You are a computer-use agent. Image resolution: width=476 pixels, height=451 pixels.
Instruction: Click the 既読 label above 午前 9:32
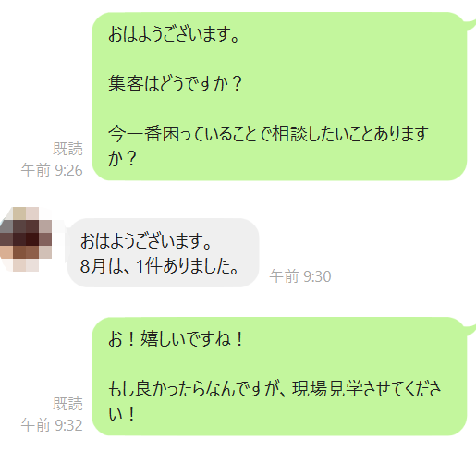[x=68, y=404]
